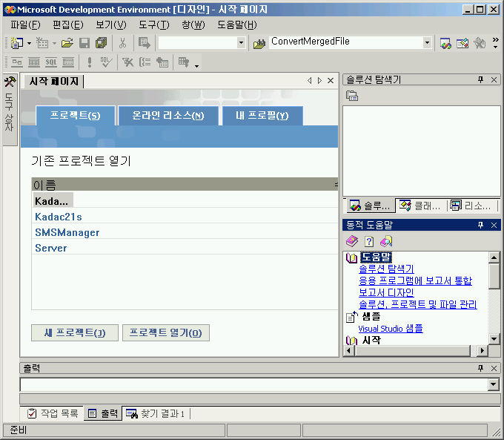Image resolution: width=504 pixels, height=440 pixels.
Task: Expand the toolbar overflow chevron
Action: click(496, 43)
